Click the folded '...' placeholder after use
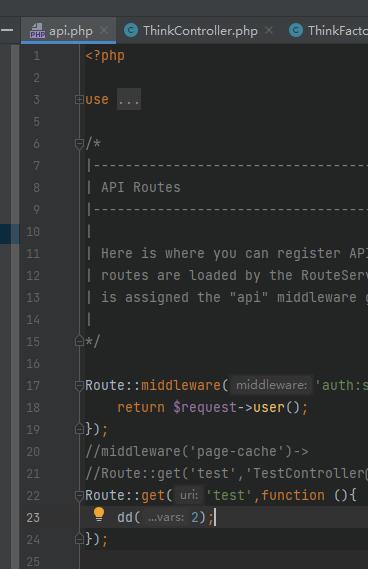Image resolution: width=368 pixels, height=569 pixels. tap(129, 99)
